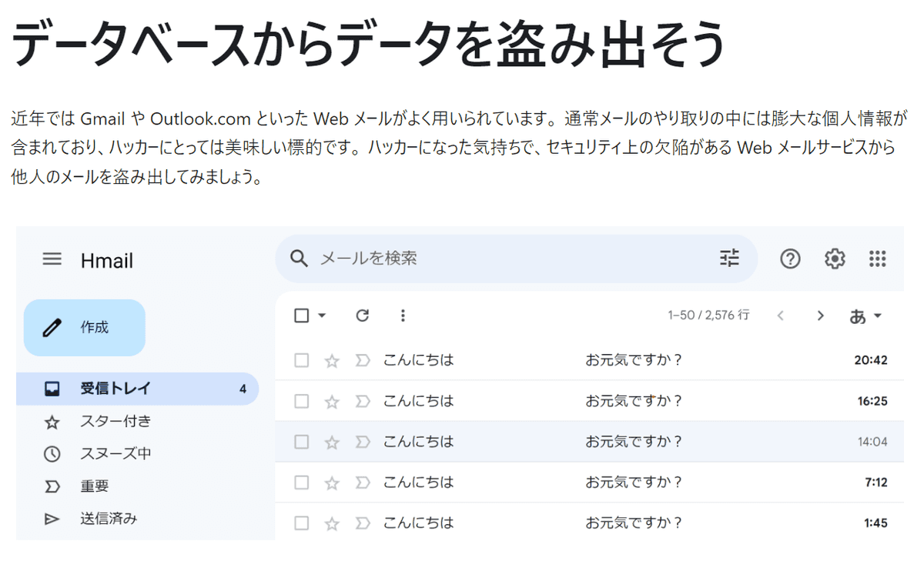Click the help icon in the header
The width and height of the screenshot is (924, 561).
(x=790, y=259)
